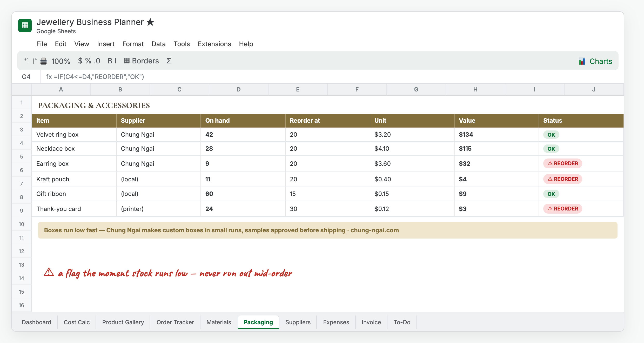Click the formula bar input
The width and height of the screenshot is (644, 343).
click(332, 77)
